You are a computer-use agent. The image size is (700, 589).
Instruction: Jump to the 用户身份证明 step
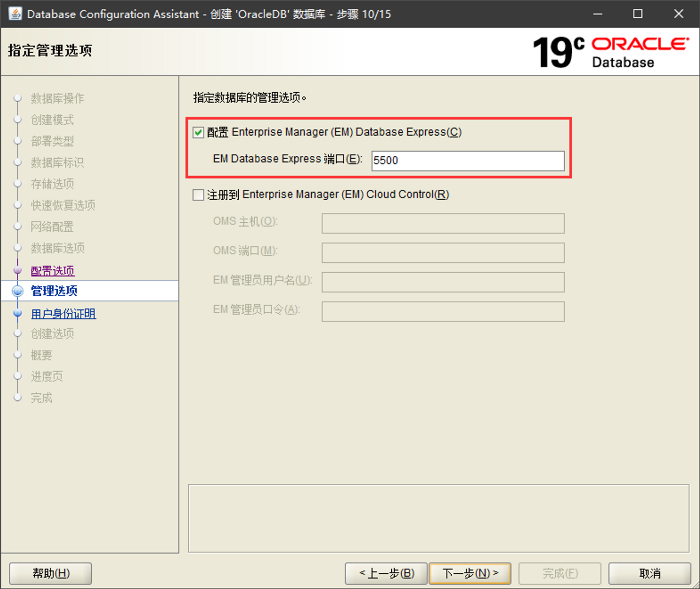[63, 313]
